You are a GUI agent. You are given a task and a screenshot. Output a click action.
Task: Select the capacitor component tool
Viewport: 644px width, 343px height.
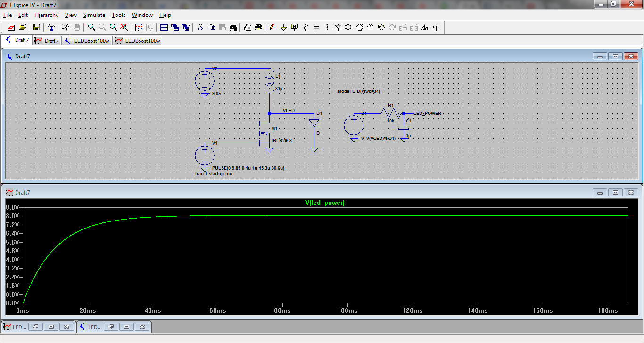[x=316, y=27]
